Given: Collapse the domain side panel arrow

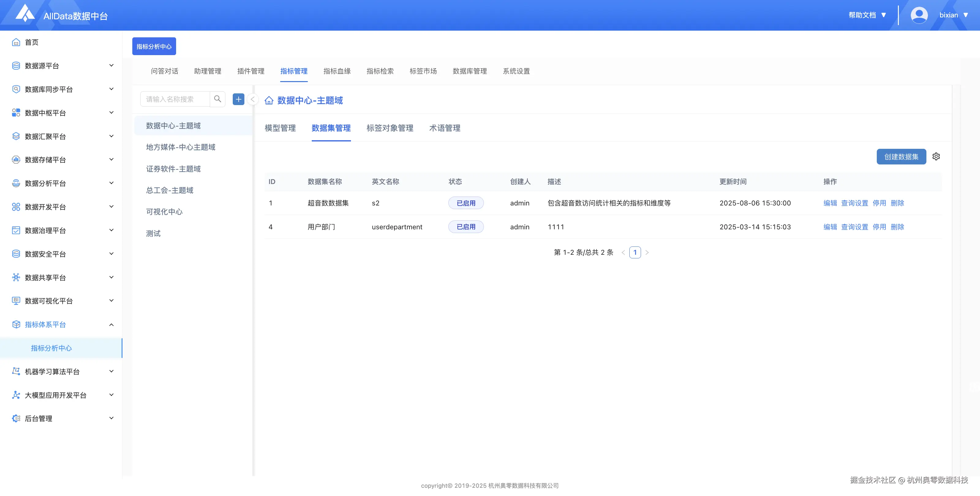Looking at the screenshot, I should tap(252, 99).
